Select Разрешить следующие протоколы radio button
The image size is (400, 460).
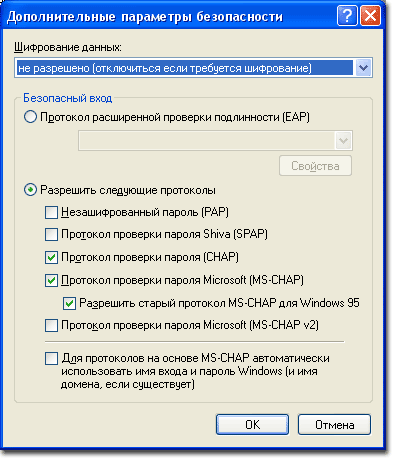tap(30, 190)
